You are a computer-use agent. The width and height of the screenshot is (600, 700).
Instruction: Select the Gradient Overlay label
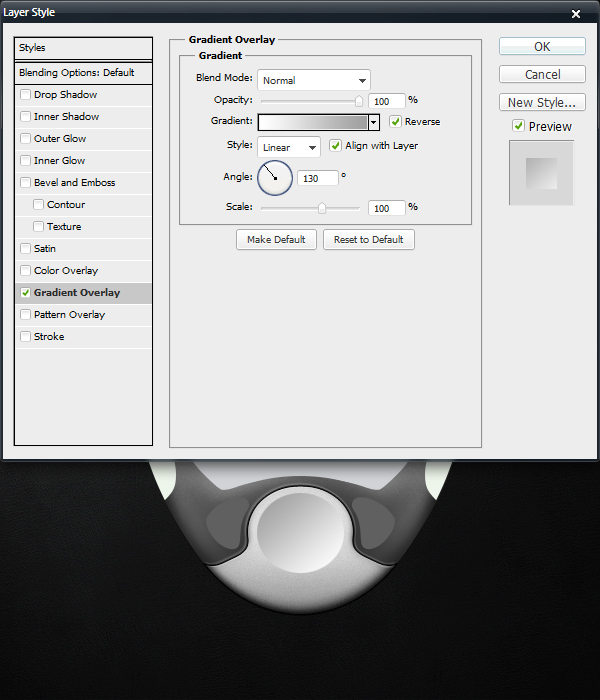tap(77, 292)
